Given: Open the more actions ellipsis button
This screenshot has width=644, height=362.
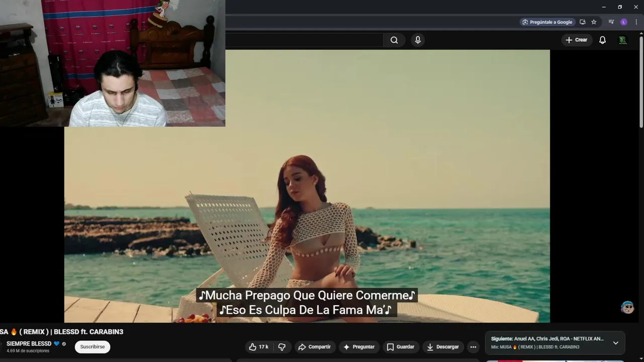Looking at the screenshot, I should pyautogui.click(x=473, y=347).
